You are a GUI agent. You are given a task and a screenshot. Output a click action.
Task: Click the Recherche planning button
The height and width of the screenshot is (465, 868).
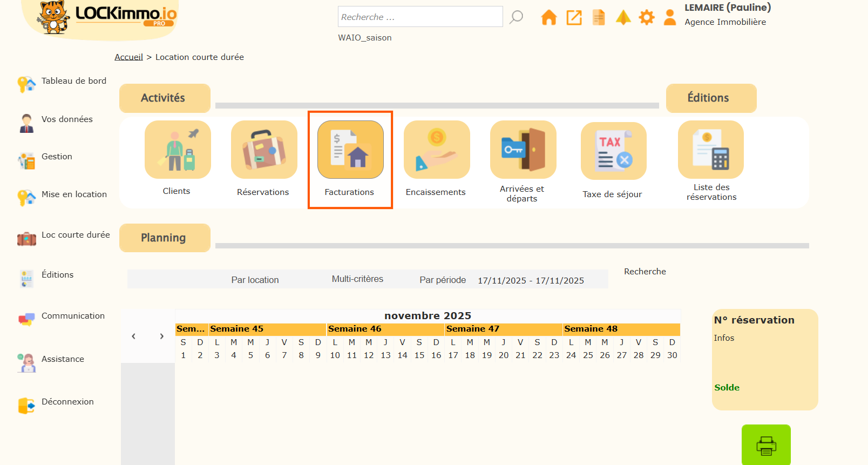coord(645,272)
